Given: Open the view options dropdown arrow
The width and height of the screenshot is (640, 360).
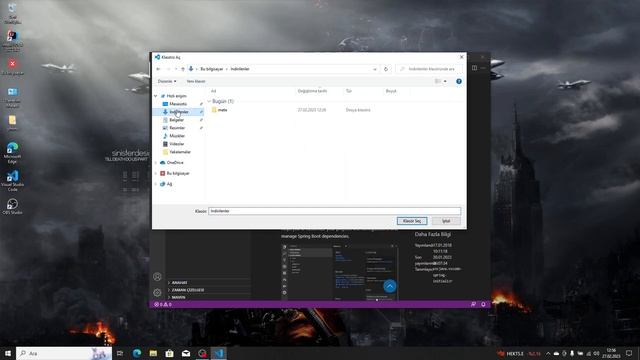Looking at the screenshot, I should click(445, 81).
